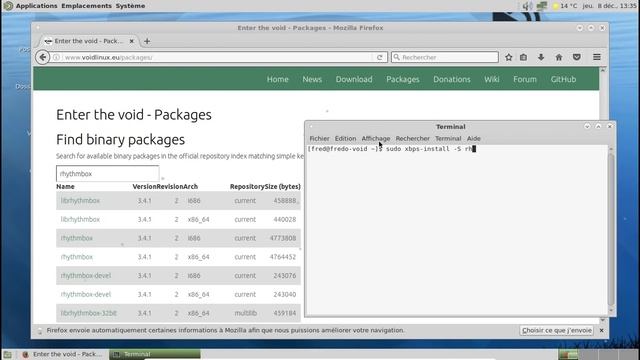Click the volume icon in system tray
The image size is (640, 360).
pyautogui.click(x=527, y=6)
